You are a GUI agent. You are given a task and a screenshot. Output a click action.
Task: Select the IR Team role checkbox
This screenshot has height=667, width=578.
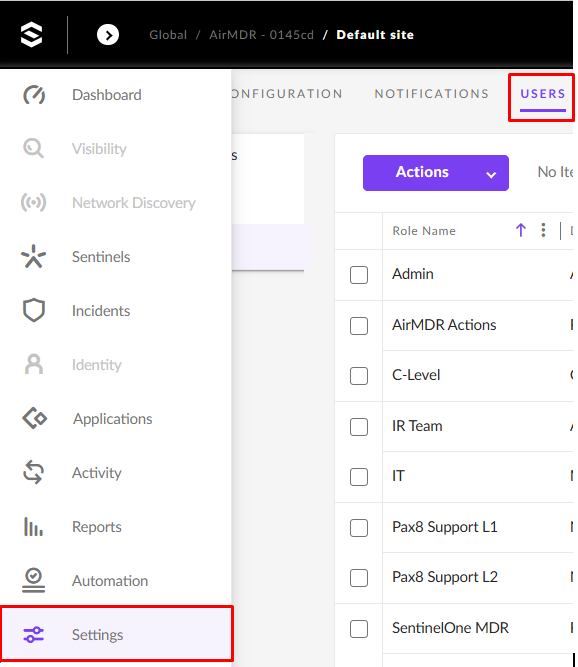pos(359,427)
